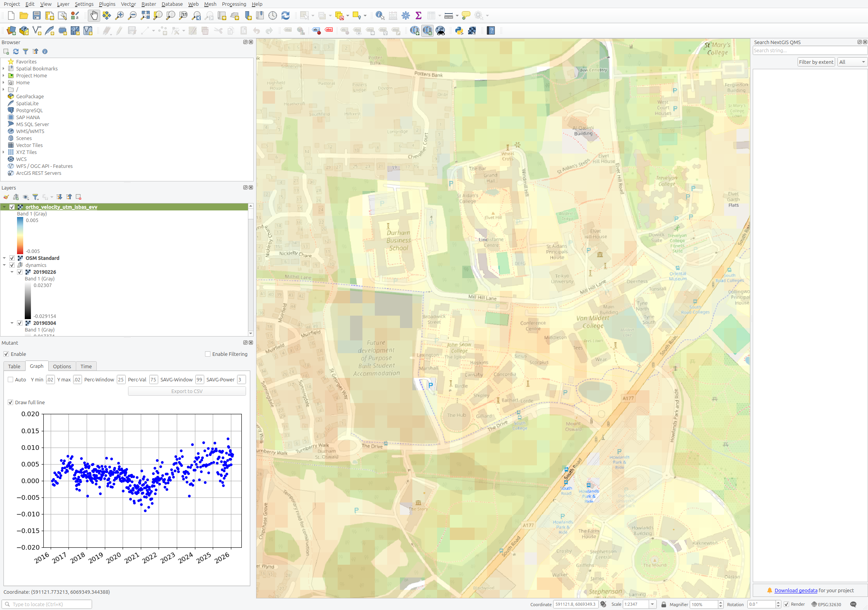Collapse the ortho_velocity_utm_isbas_evv layer legend
This screenshot has height=610, width=868.
(4, 207)
